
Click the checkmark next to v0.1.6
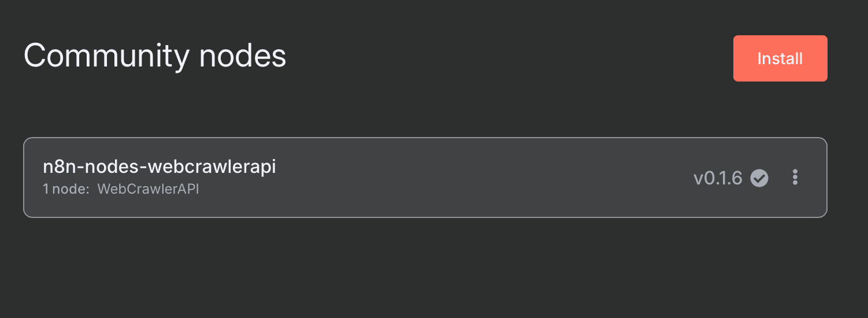coord(759,178)
